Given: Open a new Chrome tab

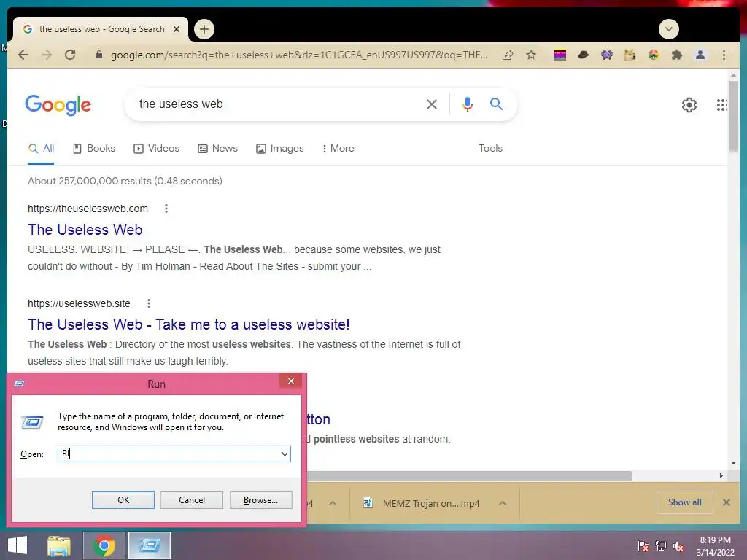Looking at the screenshot, I should [204, 29].
